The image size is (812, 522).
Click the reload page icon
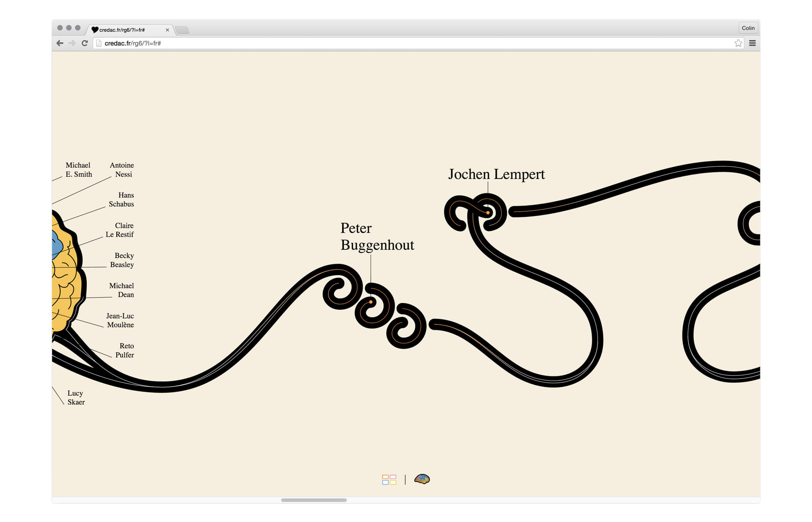(85, 43)
